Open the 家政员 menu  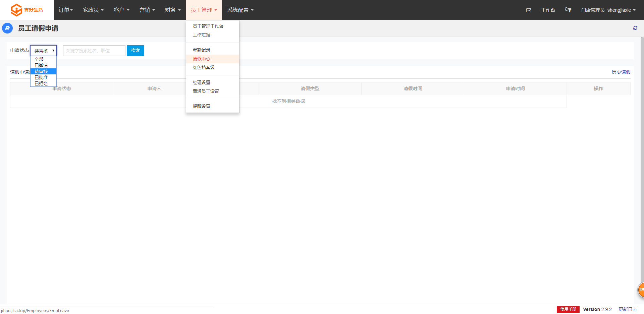93,10
